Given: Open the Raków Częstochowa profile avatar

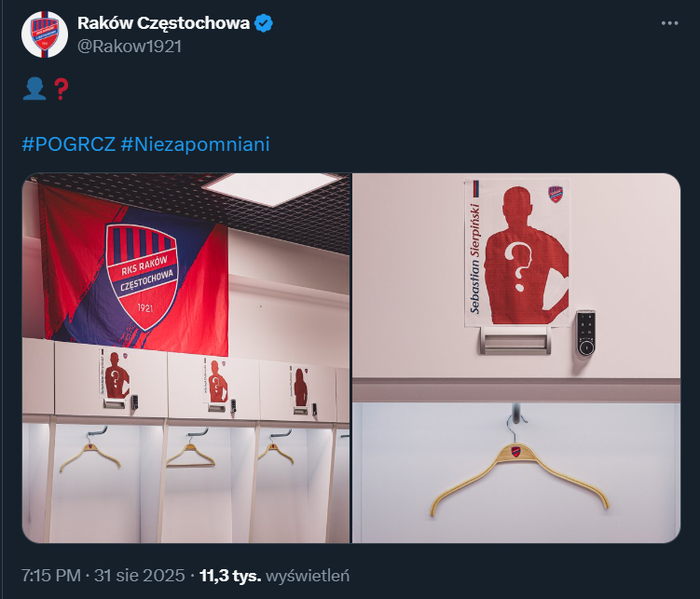Looking at the screenshot, I should [x=45, y=34].
